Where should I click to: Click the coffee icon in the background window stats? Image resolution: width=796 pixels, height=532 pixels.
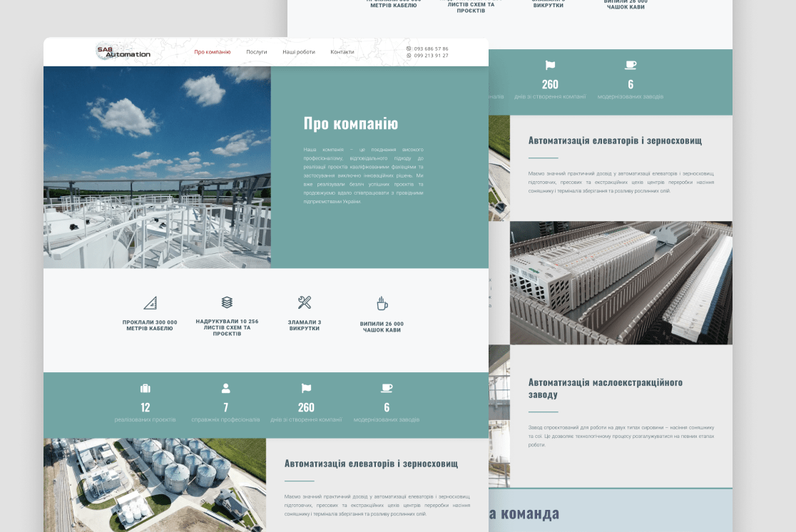pyautogui.click(x=630, y=64)
